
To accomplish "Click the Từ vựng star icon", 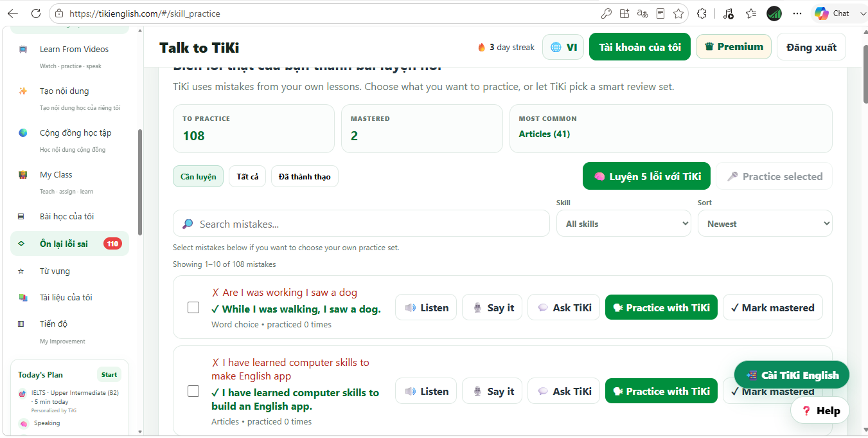I will (x=21, y=271).
